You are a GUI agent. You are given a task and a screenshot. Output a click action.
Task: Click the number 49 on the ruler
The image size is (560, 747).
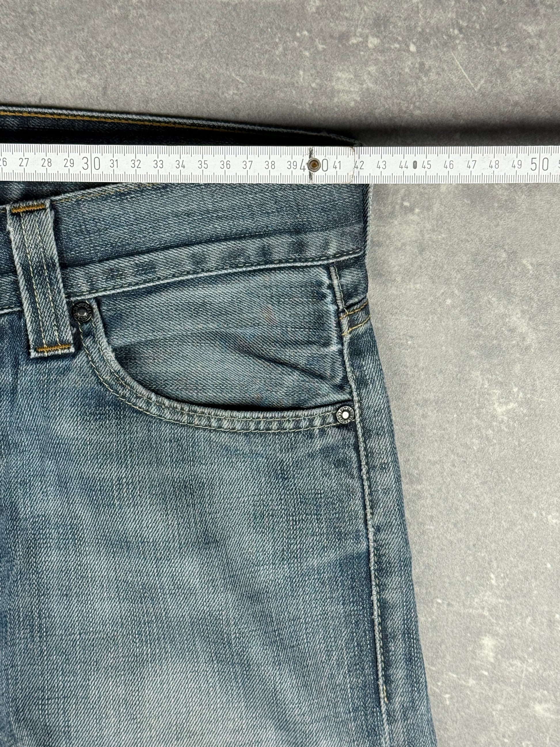pyautogui.click(x=517, y=165)
